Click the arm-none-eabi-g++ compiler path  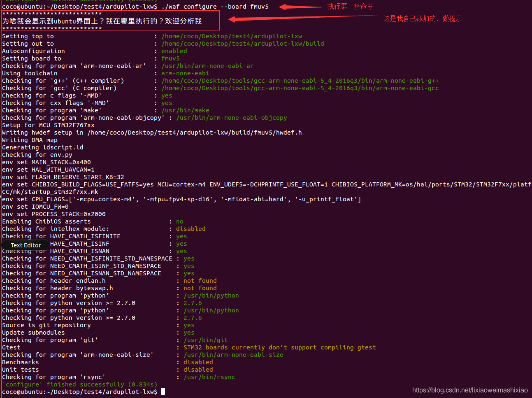click(x=300, y=81)
